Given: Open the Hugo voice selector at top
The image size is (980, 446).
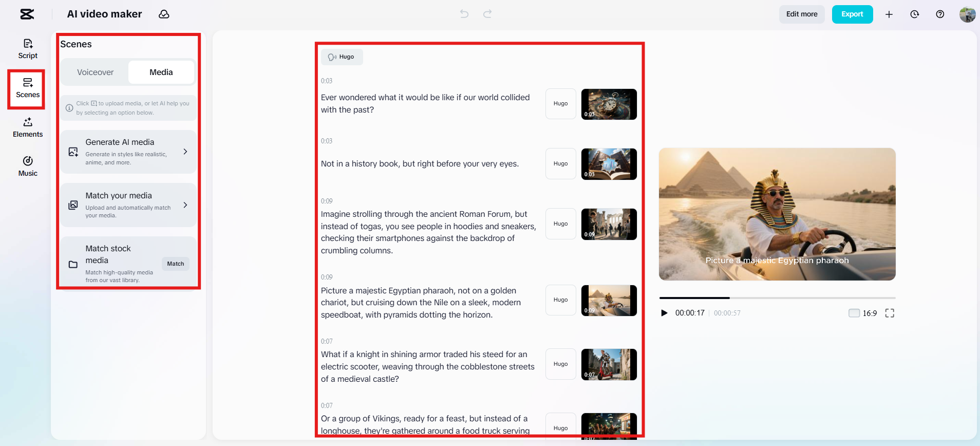Looking at the screenshot, I should coord(342,57).
